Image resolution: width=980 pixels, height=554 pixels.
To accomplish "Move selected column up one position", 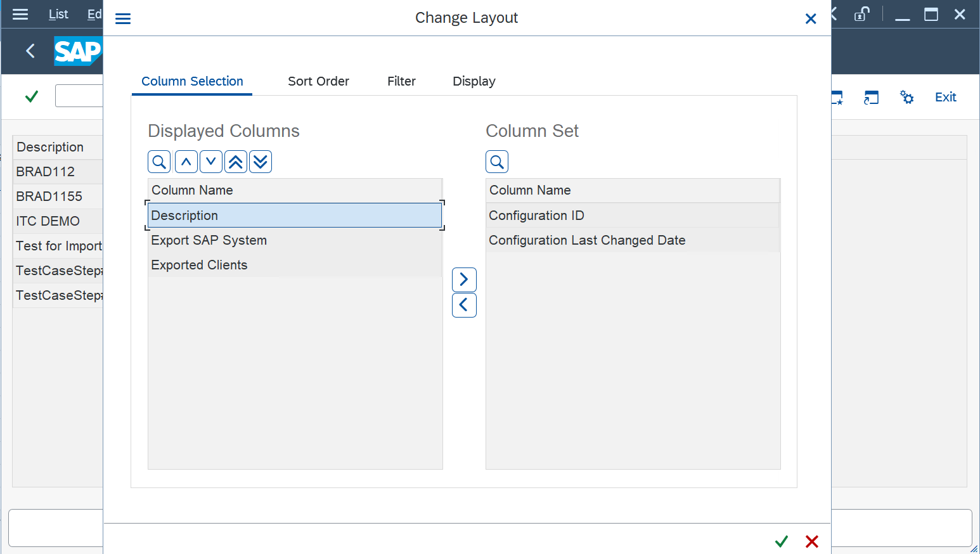I will (x=186, y=162).
